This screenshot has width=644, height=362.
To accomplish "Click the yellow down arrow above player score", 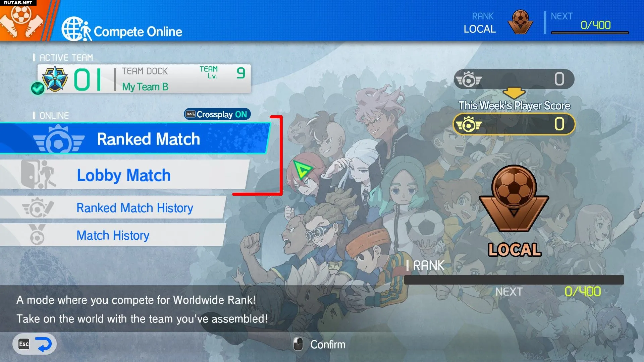I will tap(514, 93).
